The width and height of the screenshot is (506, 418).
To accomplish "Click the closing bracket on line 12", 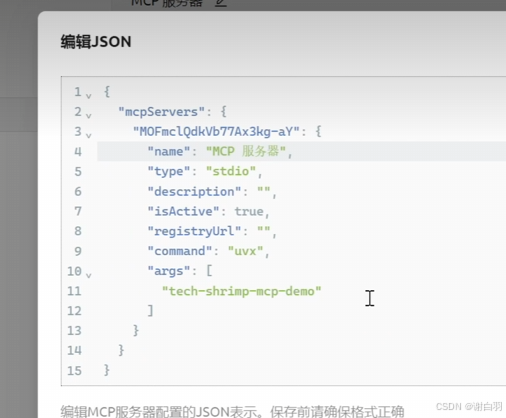I will pos(151,311).
